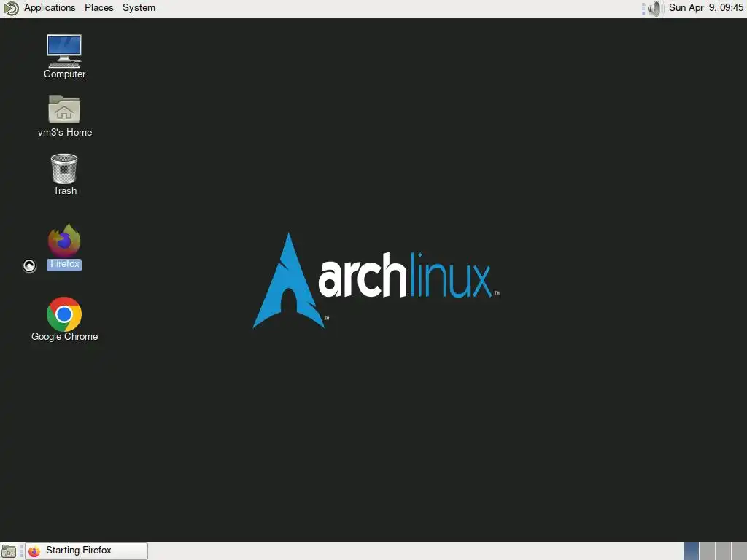Open the volume control speaker icon

(x=654, y=8)
